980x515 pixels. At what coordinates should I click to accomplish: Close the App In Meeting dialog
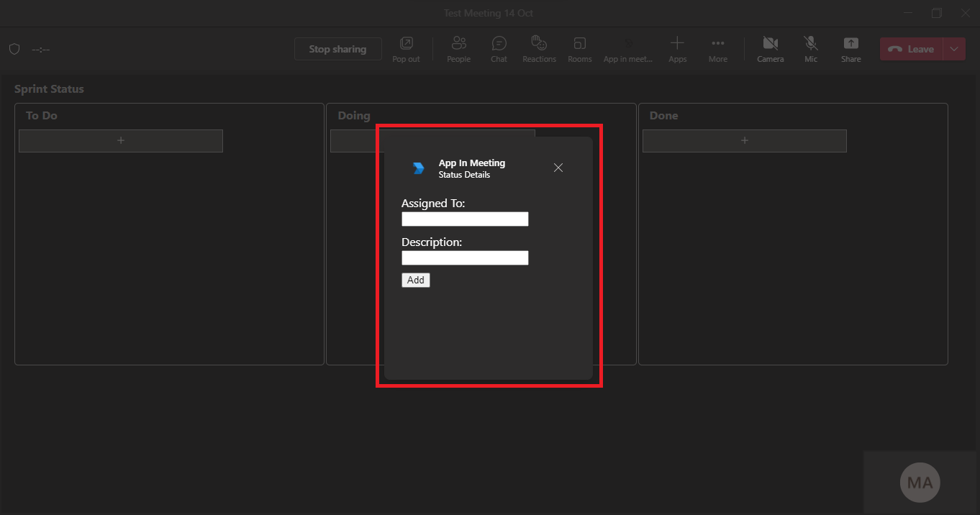click(x=558, y=168)
